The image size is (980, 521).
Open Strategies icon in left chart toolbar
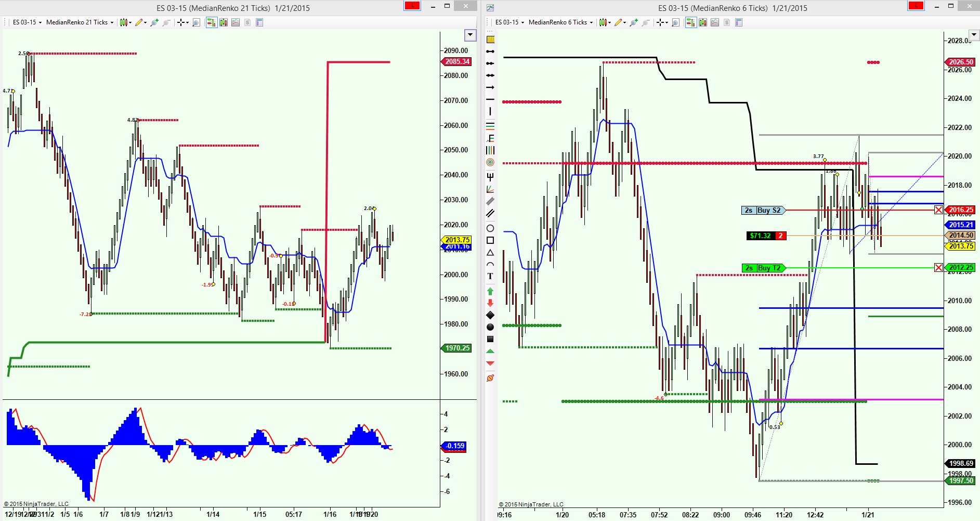pos(247,22)
